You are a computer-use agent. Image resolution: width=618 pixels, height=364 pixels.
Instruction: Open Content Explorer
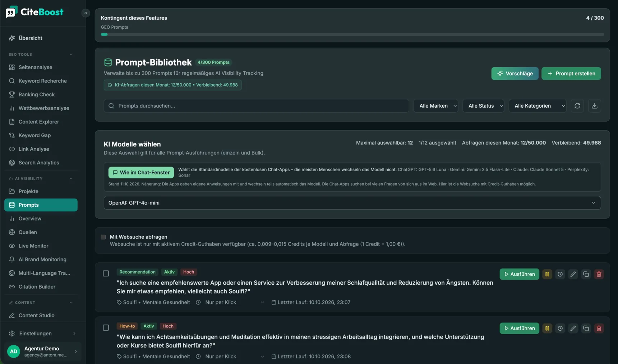tap(41, 122)
